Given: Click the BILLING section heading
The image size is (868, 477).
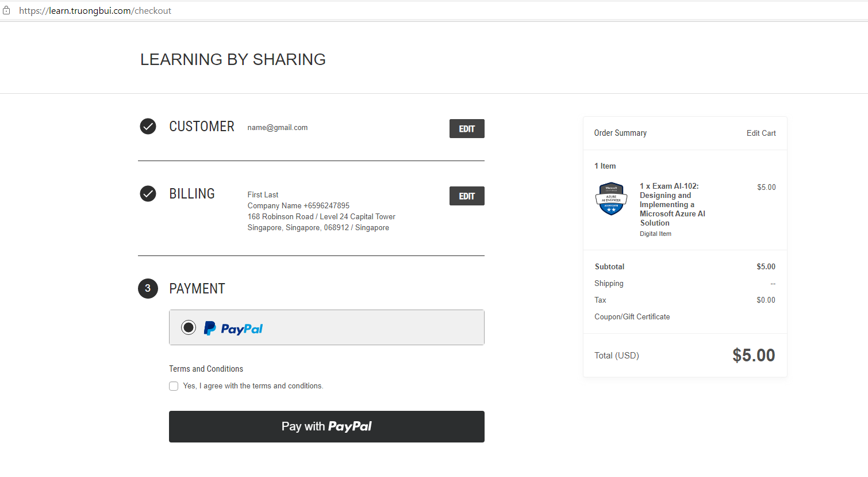Looking at the screenshot, I should pyautogui.click(x=192, y=194).
